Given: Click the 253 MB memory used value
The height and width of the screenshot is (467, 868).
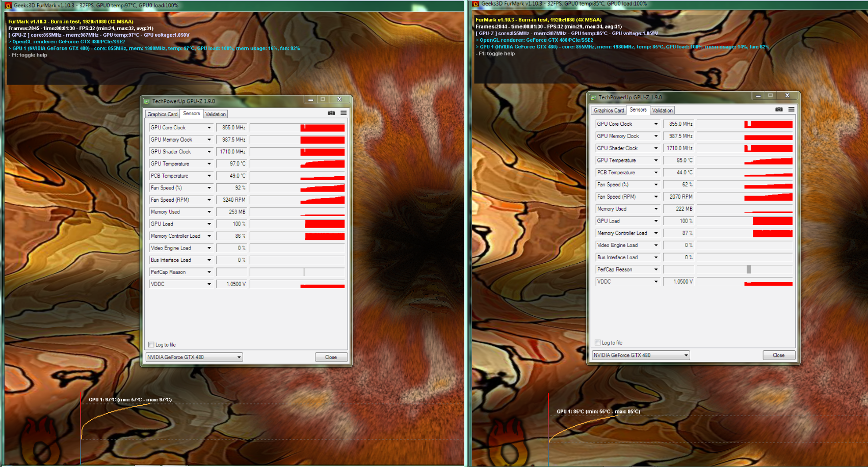Looking at the screenshot, I should (x=232, y=212).
